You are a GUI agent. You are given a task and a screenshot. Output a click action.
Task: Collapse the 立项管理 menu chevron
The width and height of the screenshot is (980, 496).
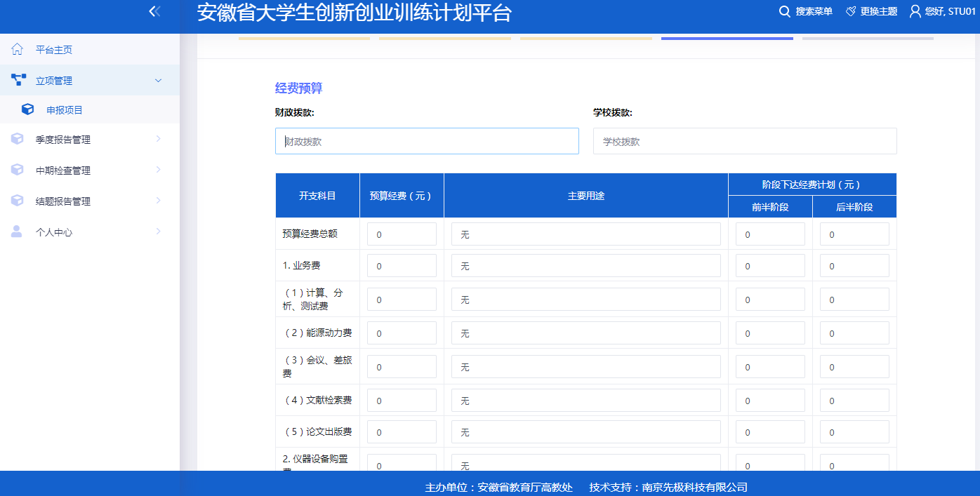pos(158,81)
